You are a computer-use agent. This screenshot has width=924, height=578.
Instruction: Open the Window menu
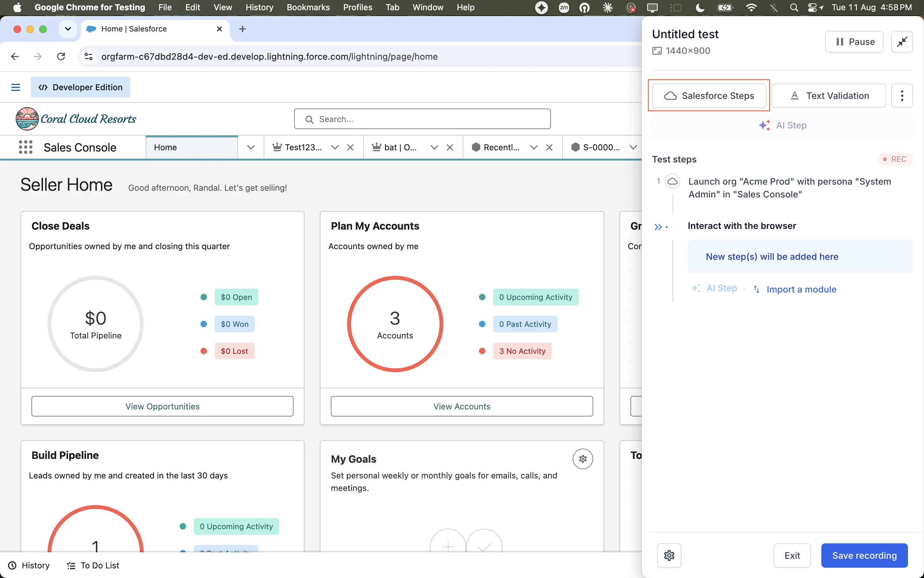pyautogui.click(x=428, y=8)
